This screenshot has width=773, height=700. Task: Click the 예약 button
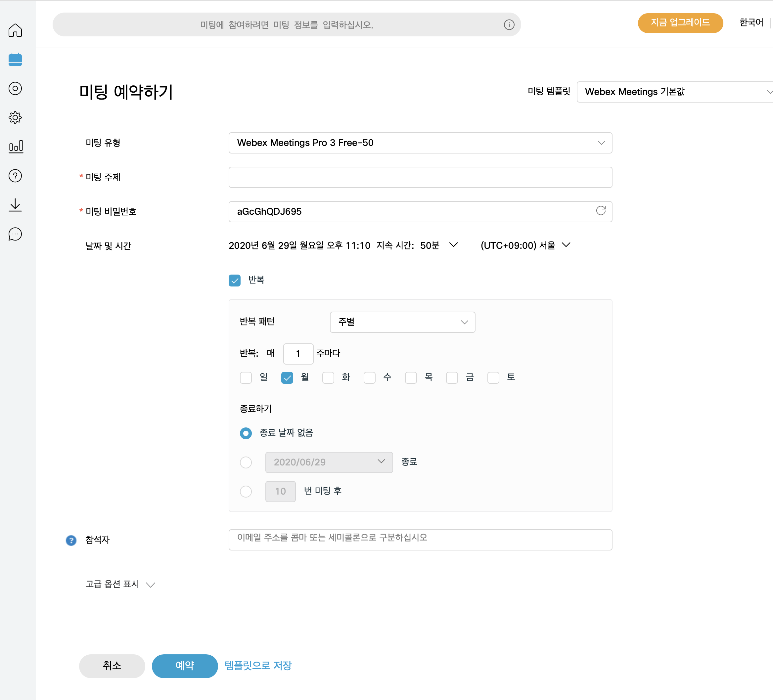(185, 666)
